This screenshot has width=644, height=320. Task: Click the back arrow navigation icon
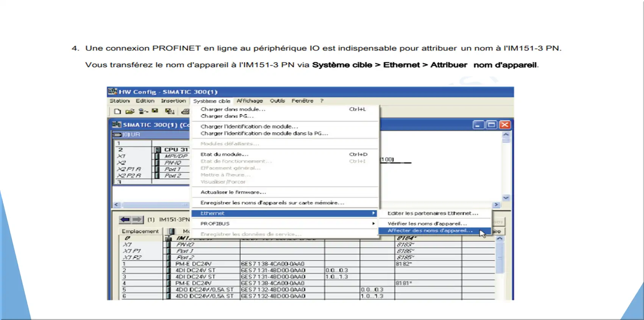[x=125, y=220]
